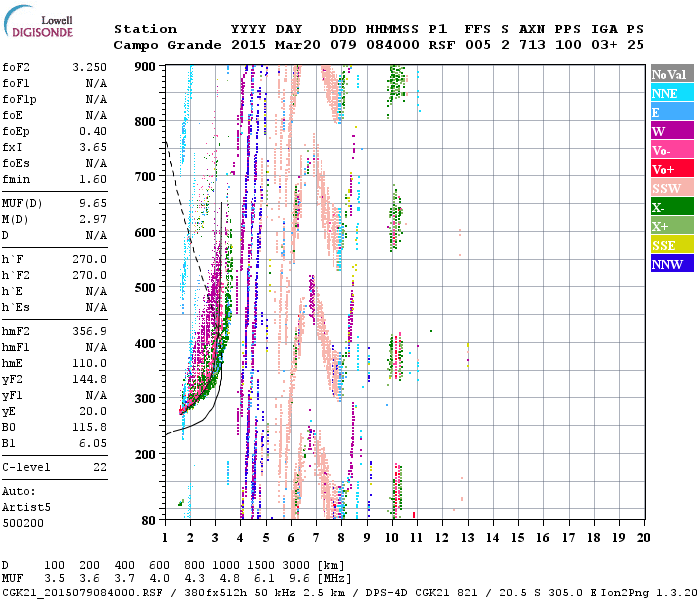This screenshot has height=600, width=700.
Task: Click the IGA value 03+
Action: 604,45
